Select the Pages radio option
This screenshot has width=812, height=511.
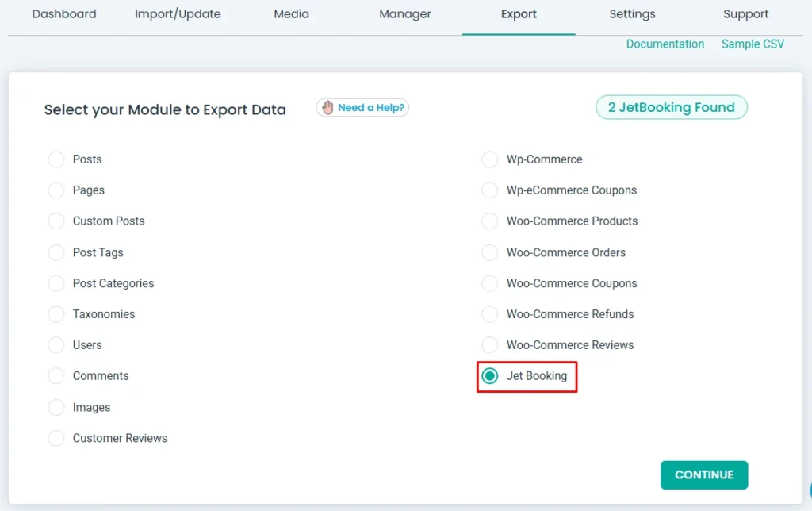coord(56,190)
